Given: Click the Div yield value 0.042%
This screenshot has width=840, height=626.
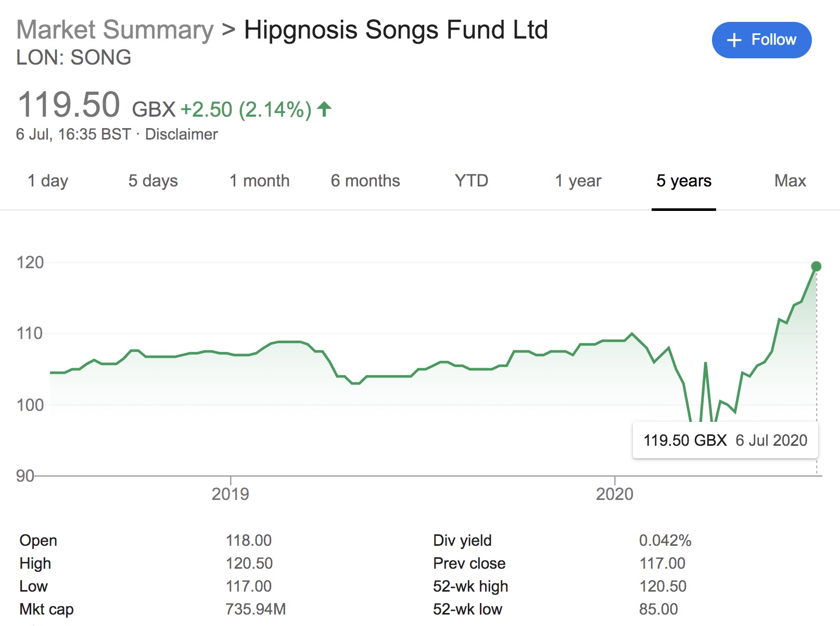Looking at the screenshot, I should pyautogui.click(x=665, y=541).
